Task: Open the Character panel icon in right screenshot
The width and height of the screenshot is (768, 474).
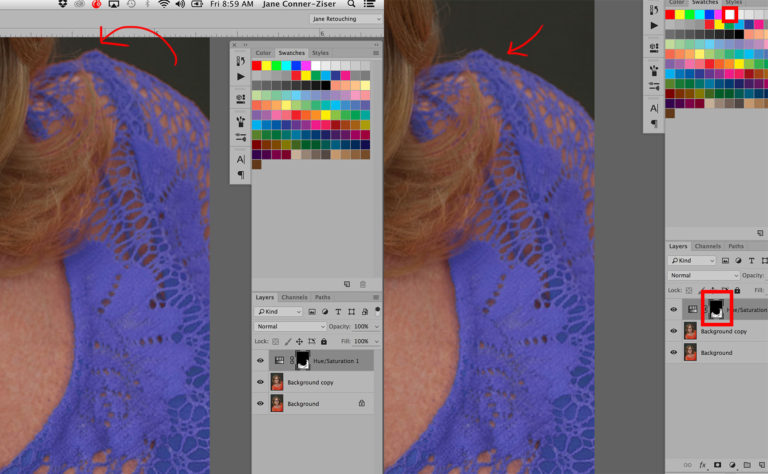Action: (x=654, y=108)
